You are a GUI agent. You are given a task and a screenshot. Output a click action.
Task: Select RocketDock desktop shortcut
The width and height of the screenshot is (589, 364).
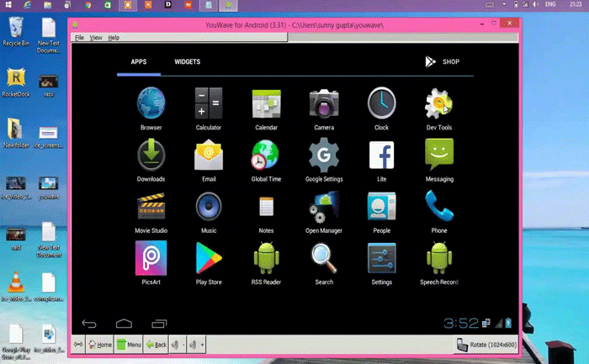coord(16,83)
